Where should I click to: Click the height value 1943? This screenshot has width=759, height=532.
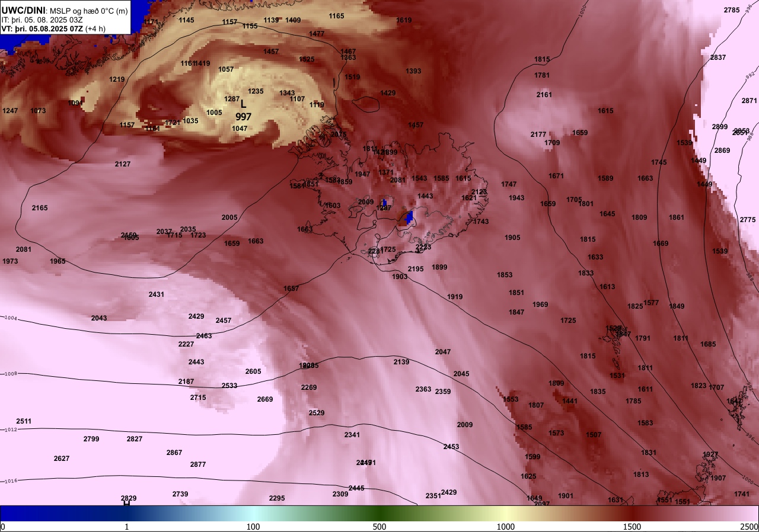point(516,198)
